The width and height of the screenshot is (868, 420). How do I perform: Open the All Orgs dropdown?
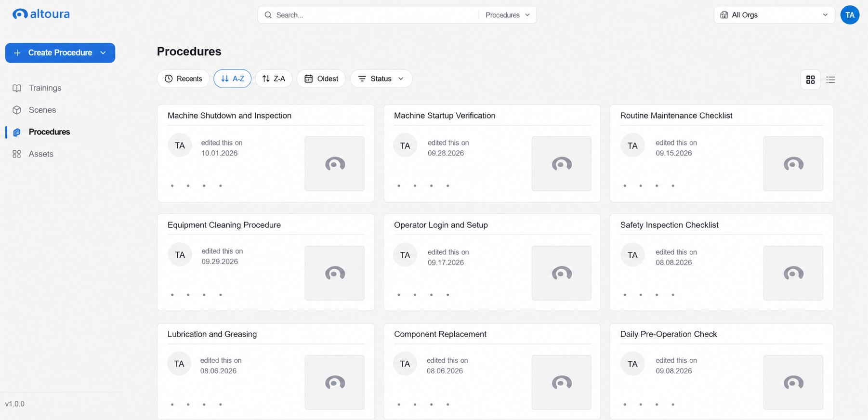pos(774,15)
